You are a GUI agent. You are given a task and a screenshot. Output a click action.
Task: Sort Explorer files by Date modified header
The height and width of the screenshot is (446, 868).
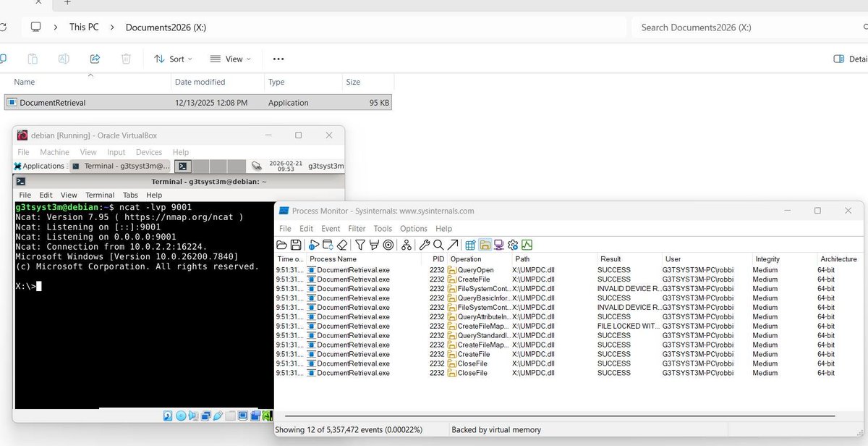200,82
